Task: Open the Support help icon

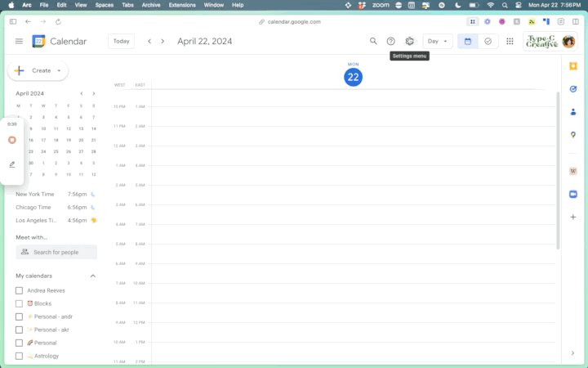Action: coord(391,41)
